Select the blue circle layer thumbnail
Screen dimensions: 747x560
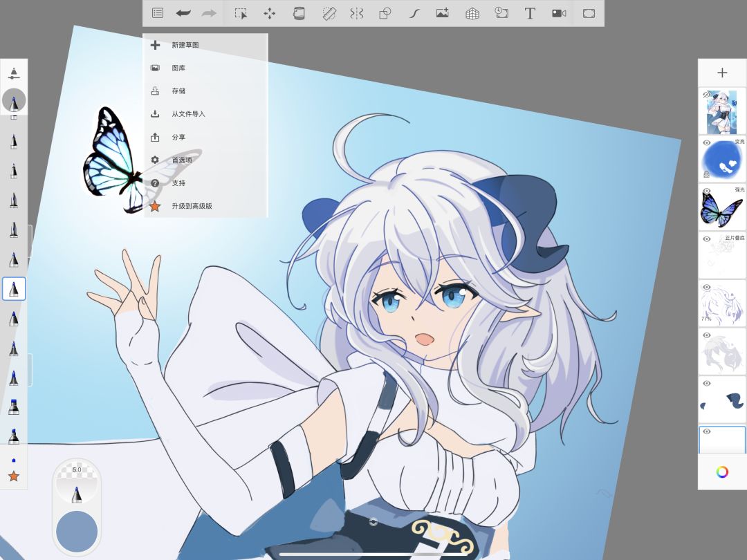point(722,160)
